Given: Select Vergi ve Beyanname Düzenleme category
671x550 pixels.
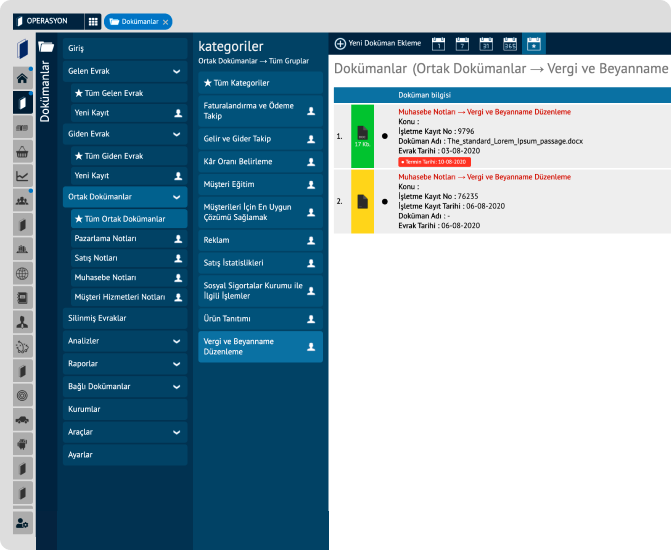Looking at the screenshot, I should point(260,347).
